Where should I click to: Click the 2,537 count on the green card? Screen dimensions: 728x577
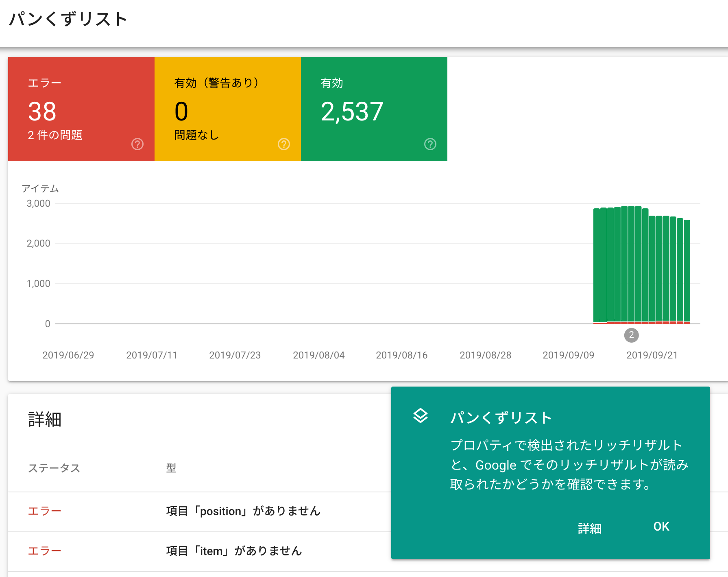click(x=352, y=111)
